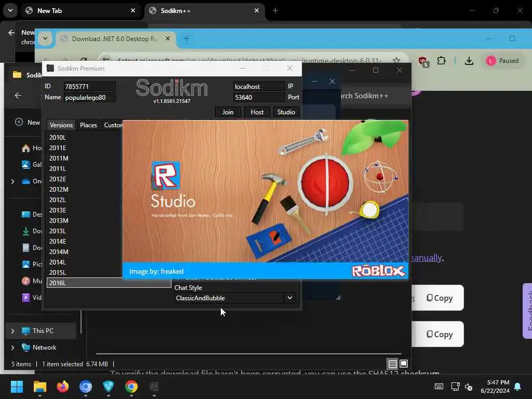532x399 pixels.
Task: Switch to the New Tab browser tab
Action: [81, 10]
